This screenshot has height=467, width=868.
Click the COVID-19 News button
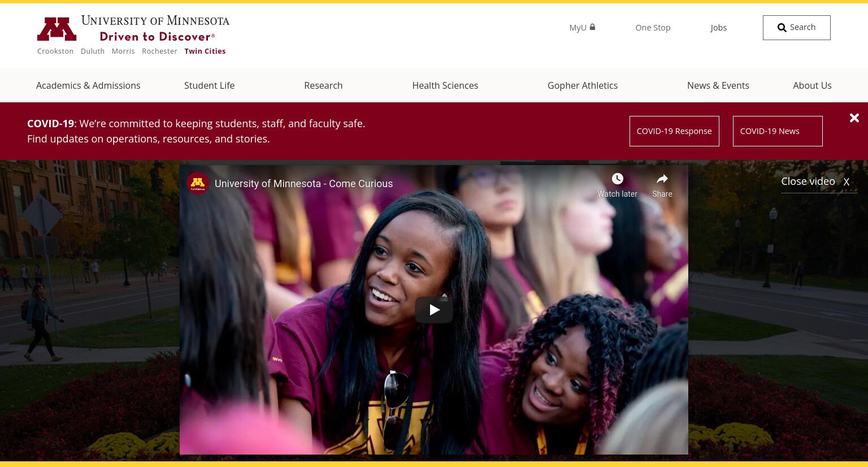(778, 131)
